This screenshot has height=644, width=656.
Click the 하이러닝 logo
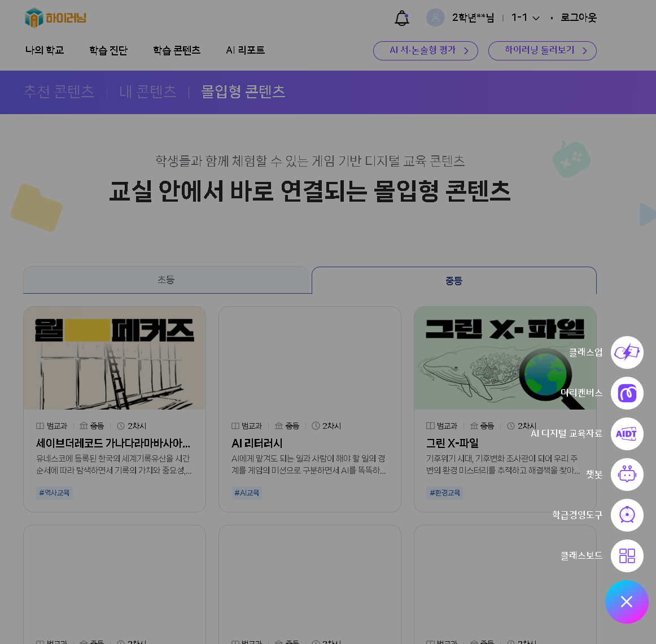[x=55, y=18]
